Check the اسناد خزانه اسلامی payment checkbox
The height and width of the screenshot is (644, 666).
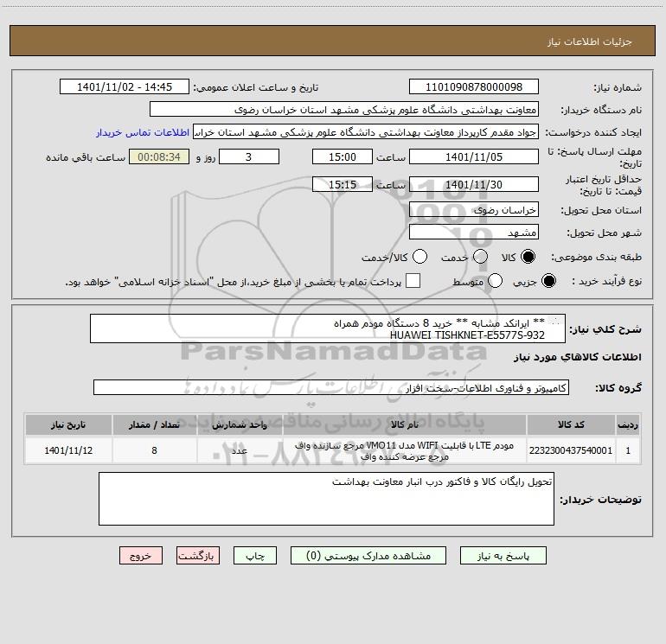tap(413, 281)
